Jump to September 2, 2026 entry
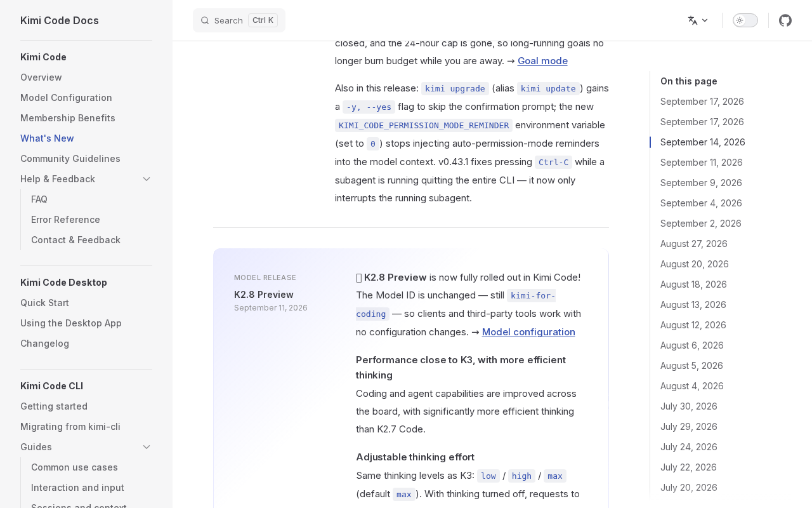Screen dimensions: 812x508 [701, 224]
